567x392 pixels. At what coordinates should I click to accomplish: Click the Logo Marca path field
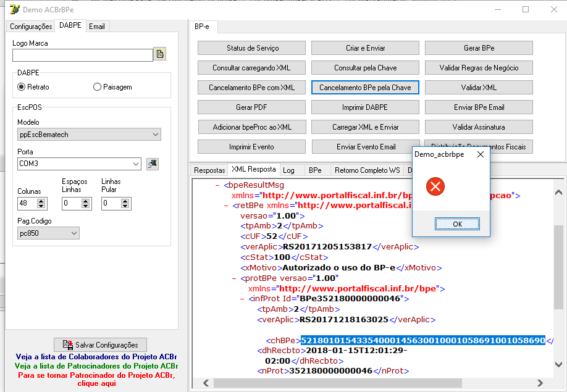coord(82,55)
